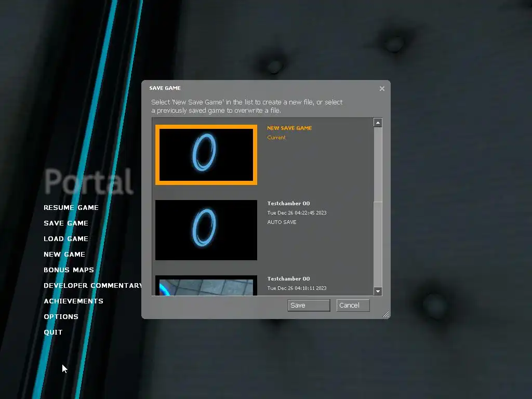
Task: Click the 'Tue Dec 26 04:22:45 2023' timestamp
Action: tap(297, 212)
